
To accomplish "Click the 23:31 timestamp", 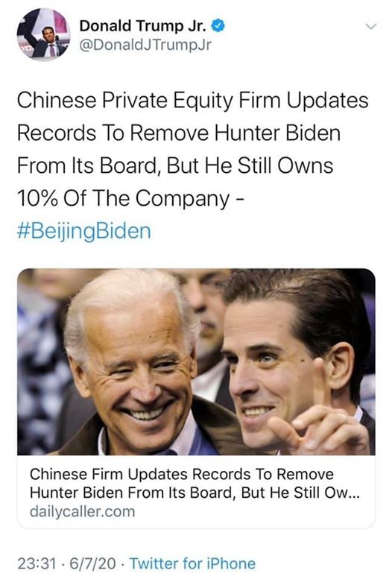I will 37,563.
